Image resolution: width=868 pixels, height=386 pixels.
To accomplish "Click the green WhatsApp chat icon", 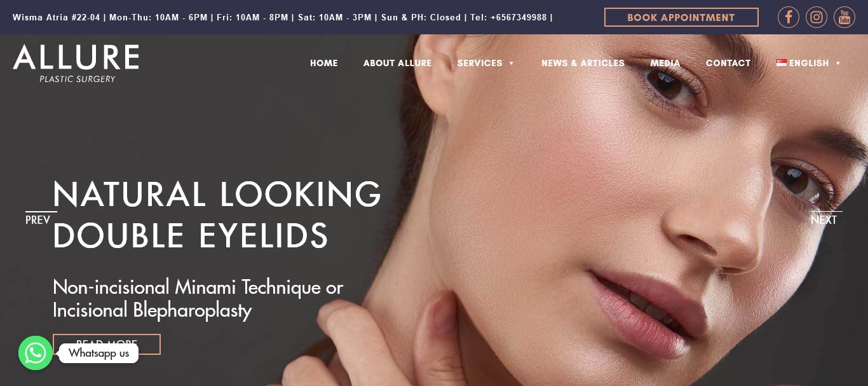I will click(36, 353).
